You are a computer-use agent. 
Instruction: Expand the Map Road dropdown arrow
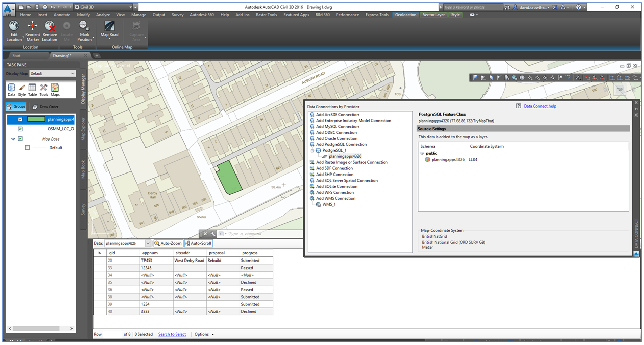tap(110, 39)
